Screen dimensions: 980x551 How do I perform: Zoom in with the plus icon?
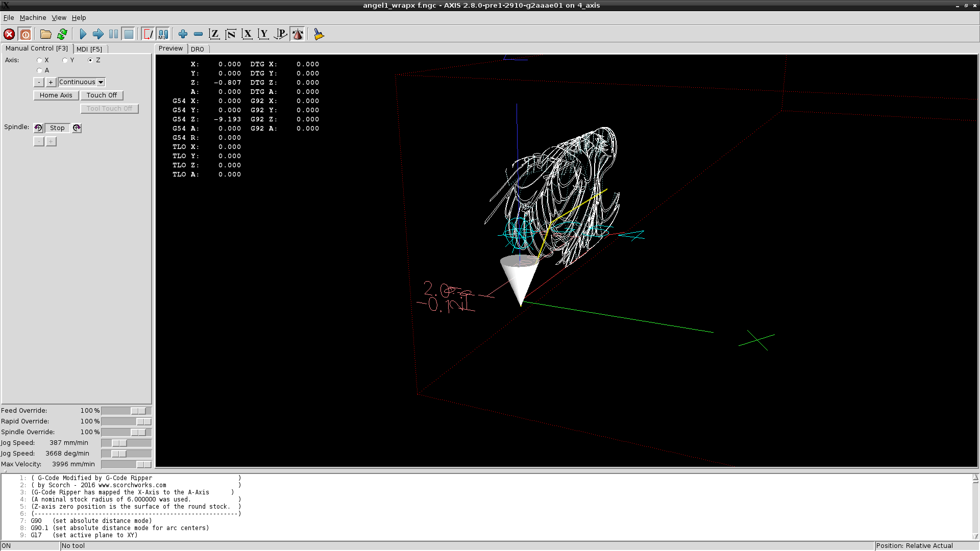point(183,34)
